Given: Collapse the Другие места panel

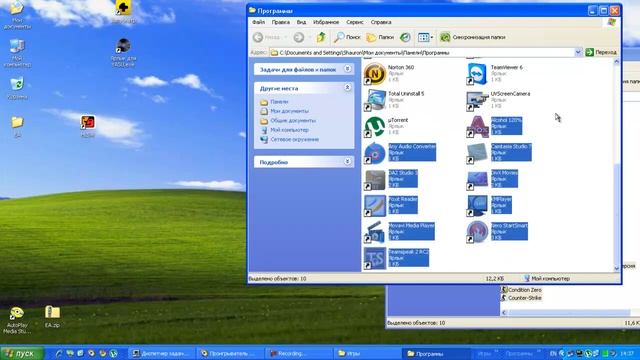Looking at the screenshot, I should pyautogui.click(x=347, y=87).
